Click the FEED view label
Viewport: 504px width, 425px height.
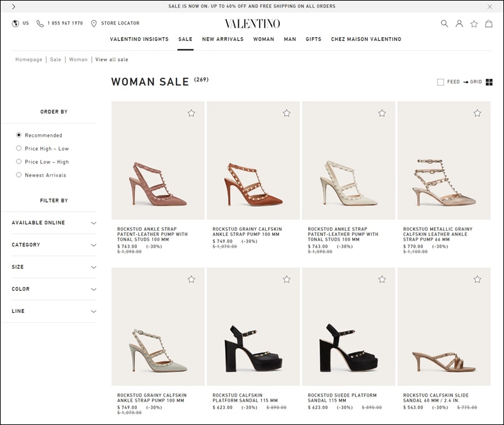pos(454,82)
